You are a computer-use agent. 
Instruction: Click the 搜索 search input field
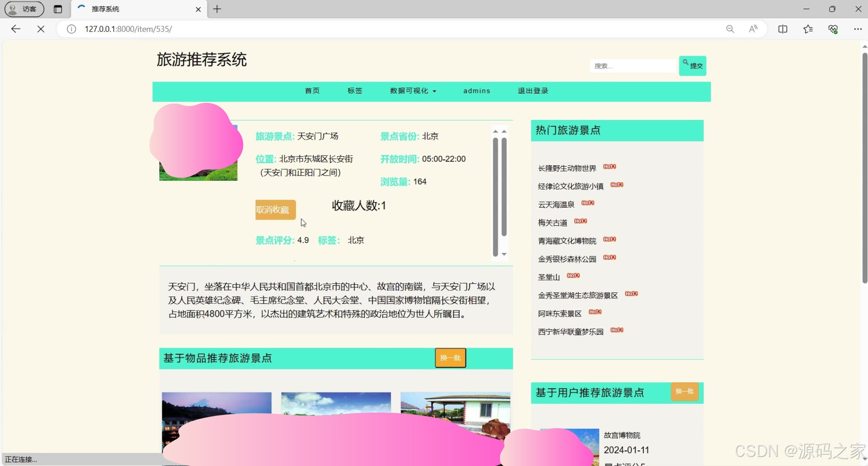pos(632,66)
